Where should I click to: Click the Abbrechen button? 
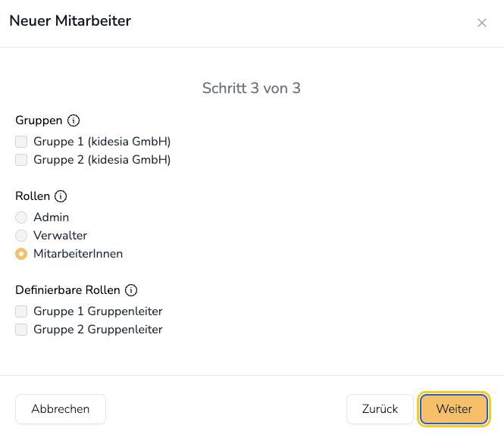tap(61, 409)
